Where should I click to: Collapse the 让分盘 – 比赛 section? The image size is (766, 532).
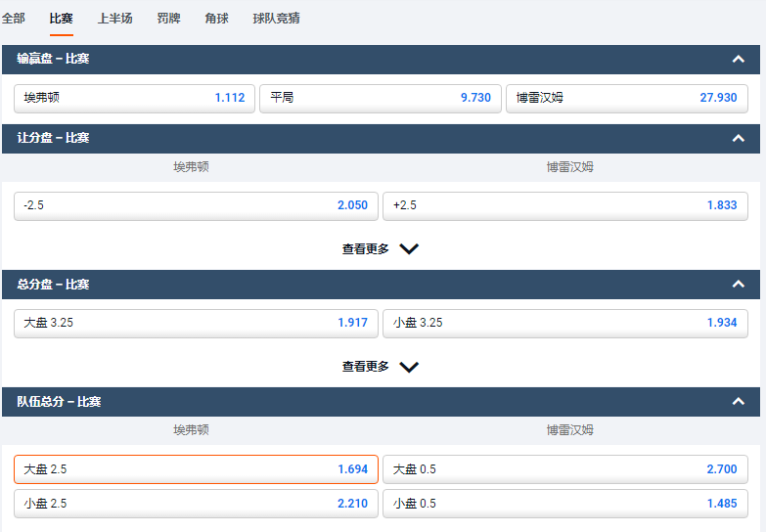pos(738,138)
